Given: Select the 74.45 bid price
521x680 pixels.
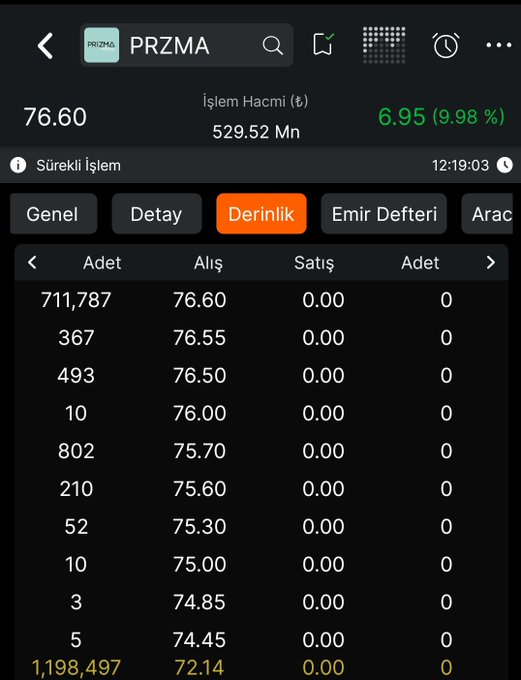Looking at the screenshot, I should (200, 640).
